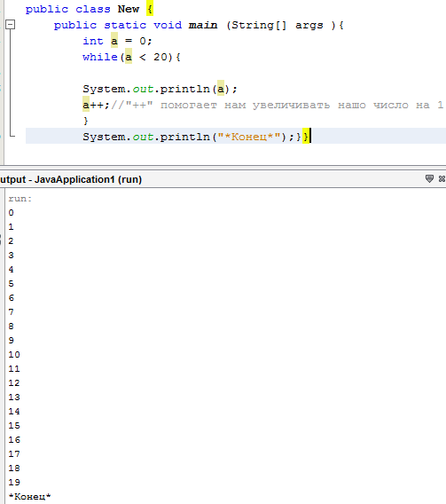Collapse the main method code fold
The width and height of the screenshot is (446, 504).
tap(11, 25)
